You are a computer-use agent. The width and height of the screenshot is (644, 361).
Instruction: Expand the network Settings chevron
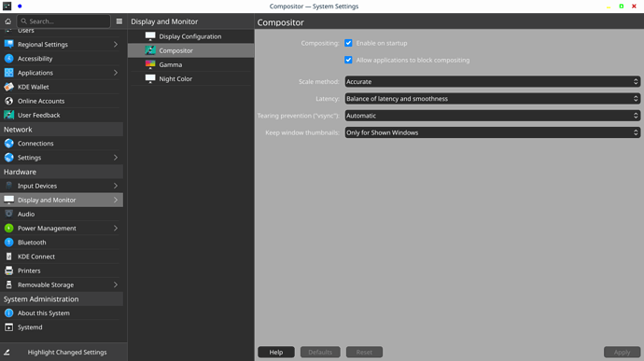coord(116,158)
